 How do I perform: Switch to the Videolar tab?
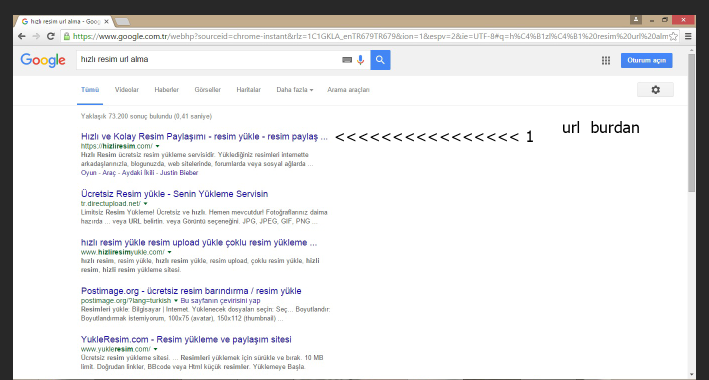(127, 90)
